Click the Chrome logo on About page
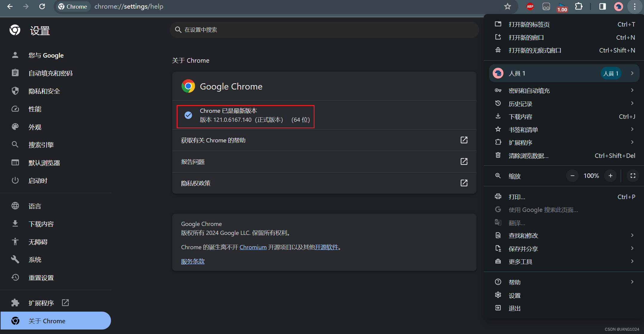This screenshot has height=334, width=644. tap(187, 87)
